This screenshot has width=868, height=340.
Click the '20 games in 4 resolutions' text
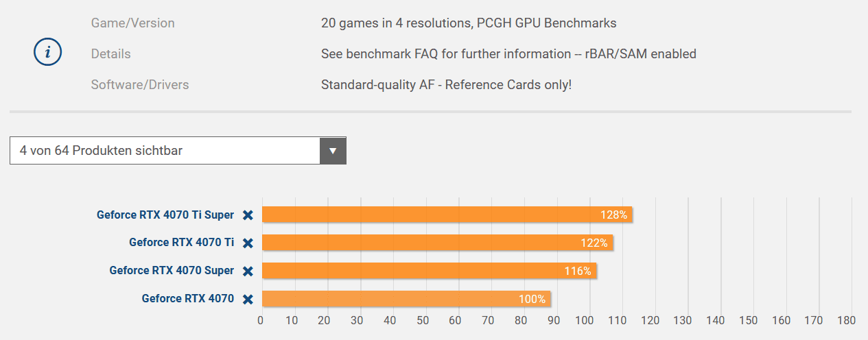[469, 23]
